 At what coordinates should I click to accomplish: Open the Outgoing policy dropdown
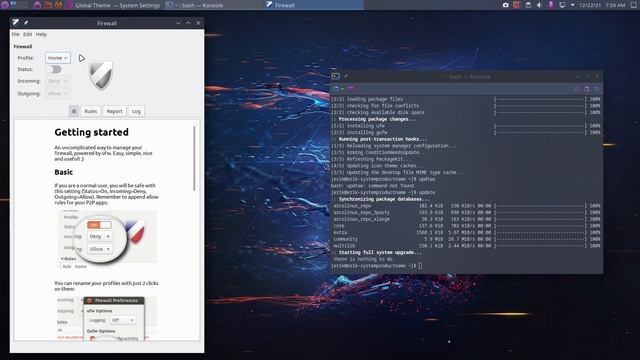click(58, 94)
